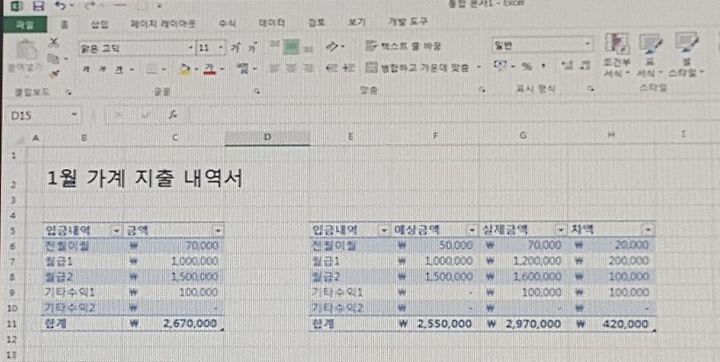Apply percent style to cells
The image size is (720, 362).
point(526,67)
